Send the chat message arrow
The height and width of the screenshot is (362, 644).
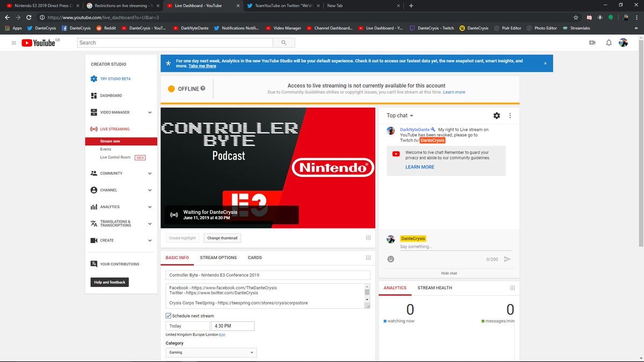pyautogui.click(x=507, y=259)
